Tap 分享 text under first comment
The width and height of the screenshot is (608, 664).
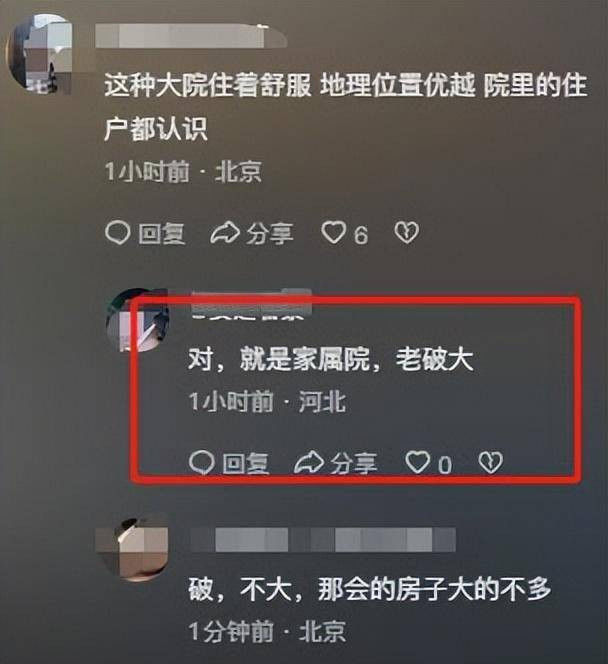click(270, 234)
